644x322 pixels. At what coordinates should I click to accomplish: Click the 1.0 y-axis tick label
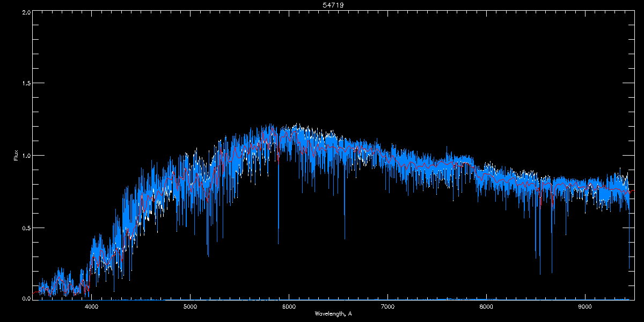coord(26,156)
